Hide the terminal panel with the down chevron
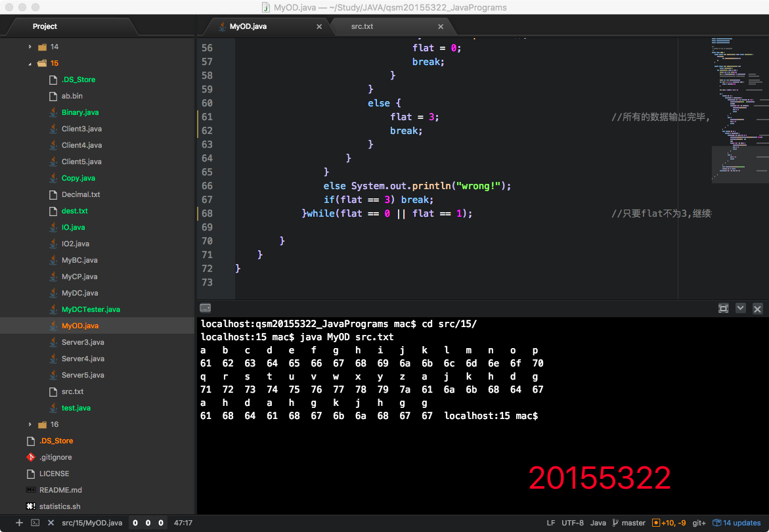This screenshot has height=532, width=769. (x=741, y=309)
